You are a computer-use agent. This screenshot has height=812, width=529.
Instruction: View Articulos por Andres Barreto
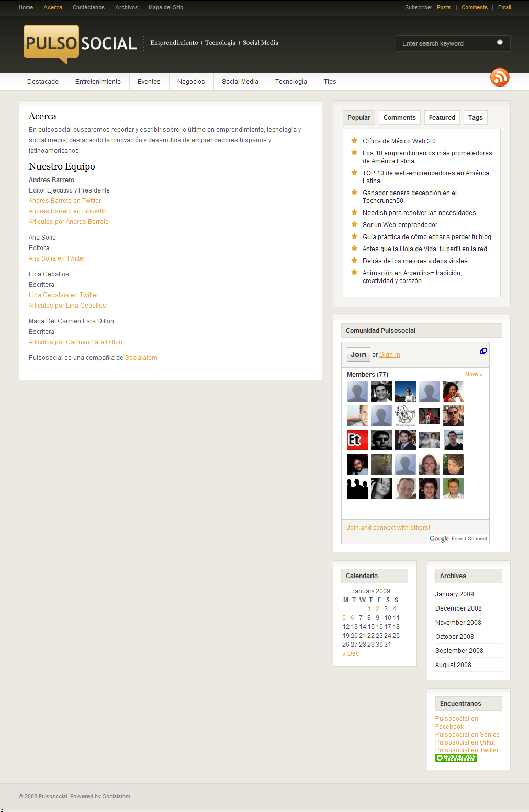tap(69, 222)
